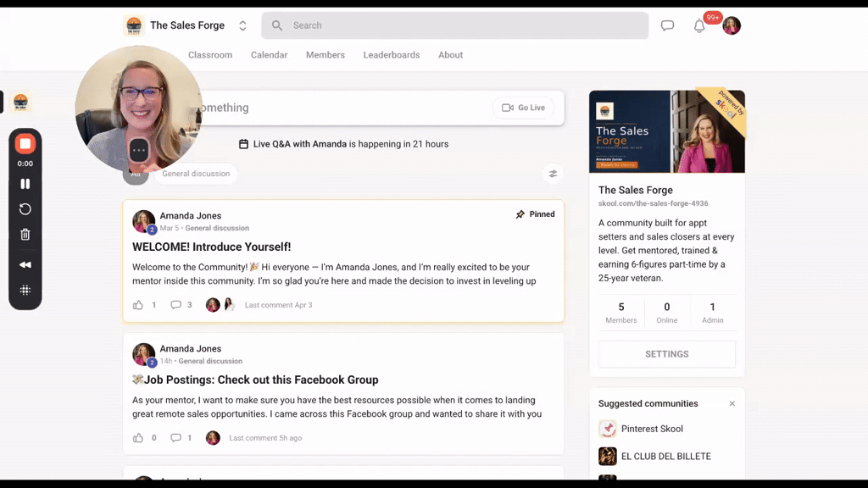Click 'Last comment 5h ago' text

(265, 438)
